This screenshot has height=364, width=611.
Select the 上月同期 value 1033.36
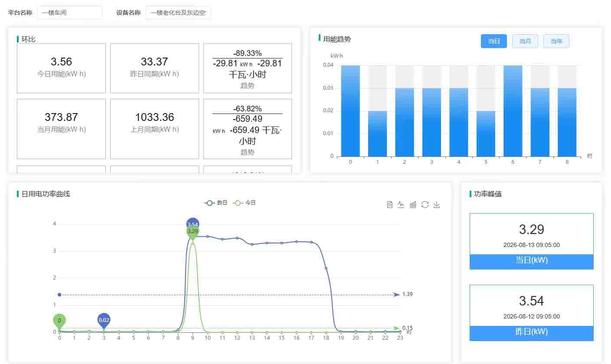click(154, 117)
